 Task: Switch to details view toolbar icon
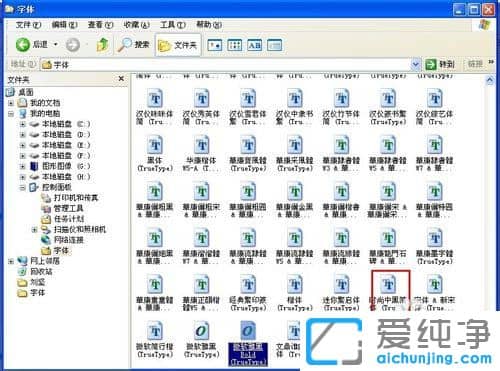coord(275,45)
